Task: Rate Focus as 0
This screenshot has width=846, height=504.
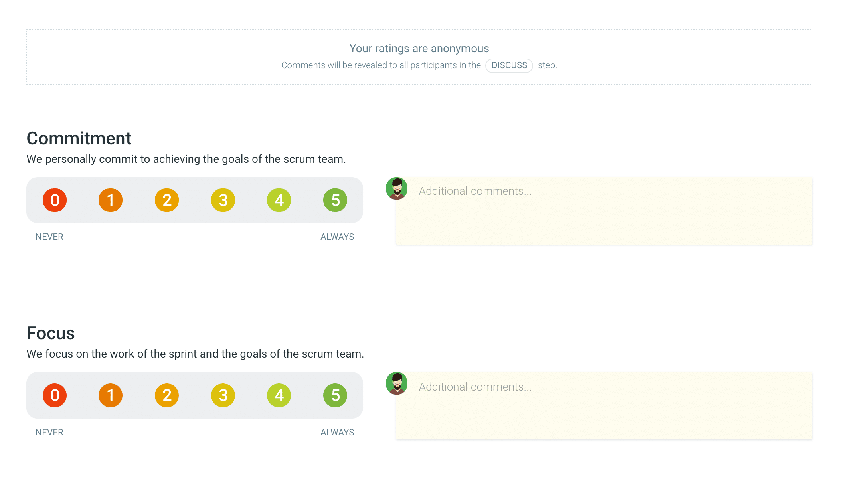Action: (55, 395)
